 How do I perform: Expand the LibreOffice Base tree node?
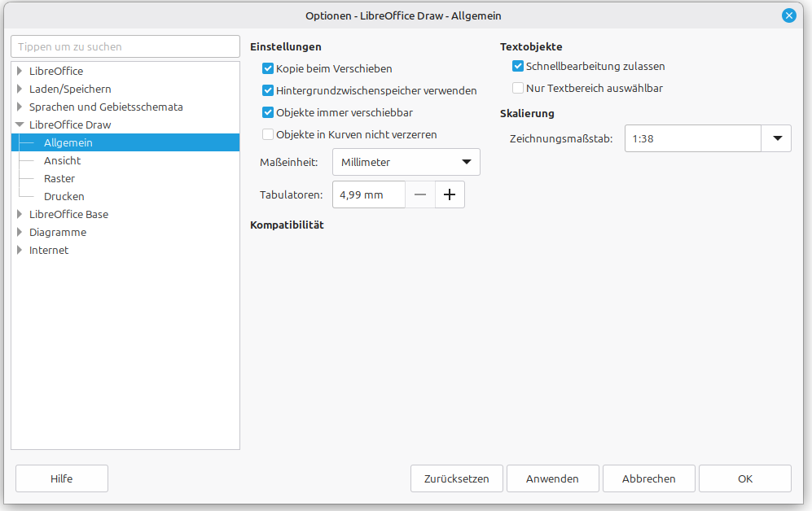click(x=20, y=214)
